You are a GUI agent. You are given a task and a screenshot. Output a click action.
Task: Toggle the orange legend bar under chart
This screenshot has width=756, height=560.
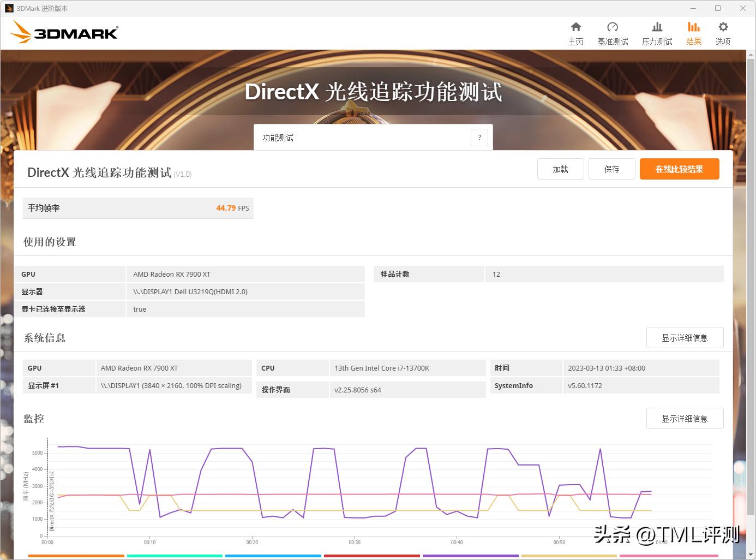pyautogui.click(x=76, y=556)
